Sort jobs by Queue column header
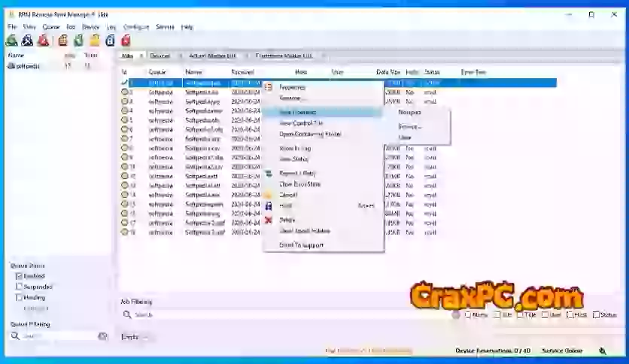This screenshot has height=364, width=629. pos(157,72)
